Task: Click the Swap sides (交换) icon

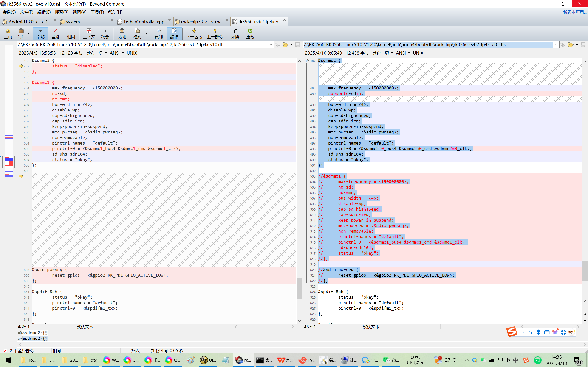Action: point(235,33)
